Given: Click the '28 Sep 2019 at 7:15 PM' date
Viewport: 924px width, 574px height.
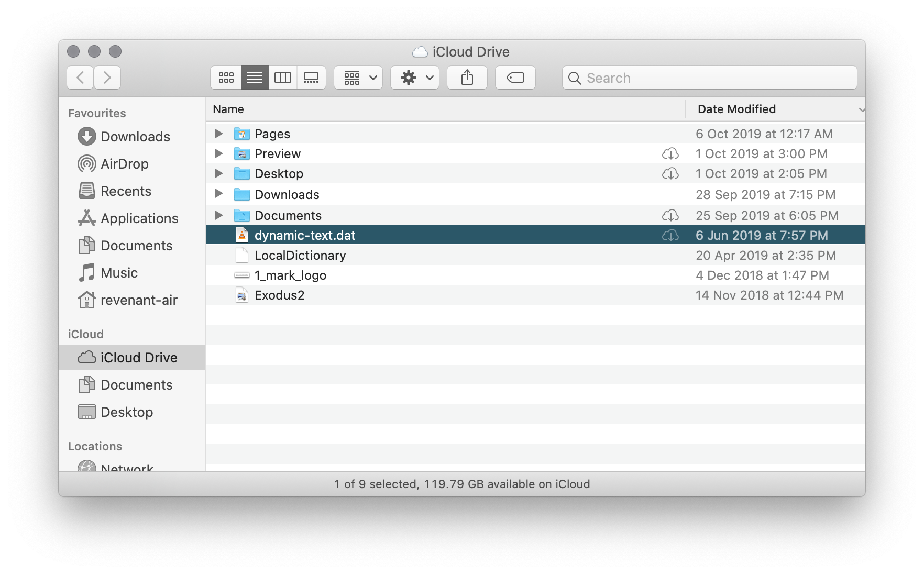Looking at the screenshot, I should pyautogui.click(x=765, y=194).
